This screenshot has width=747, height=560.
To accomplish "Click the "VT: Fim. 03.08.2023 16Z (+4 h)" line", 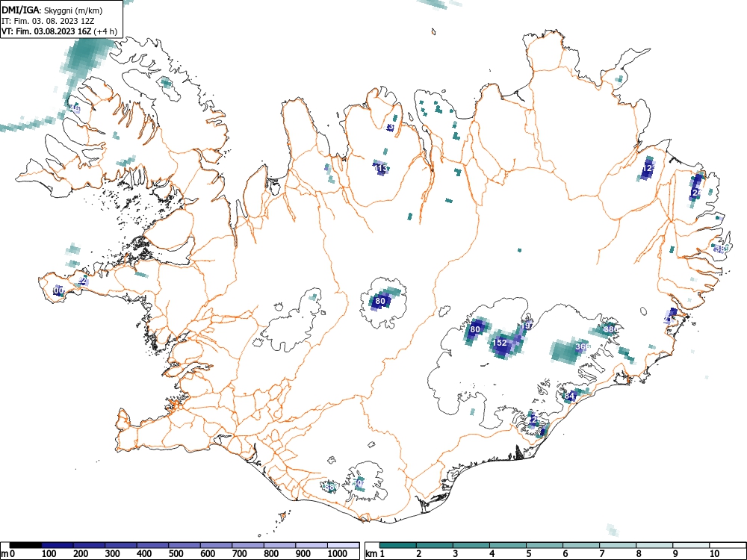I will [59, 31].
